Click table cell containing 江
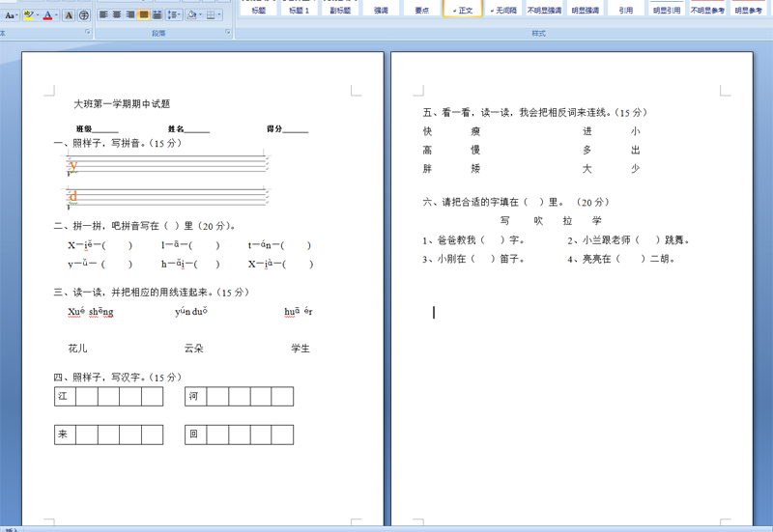This screenshot has height=532, width=773. [65, 397]
